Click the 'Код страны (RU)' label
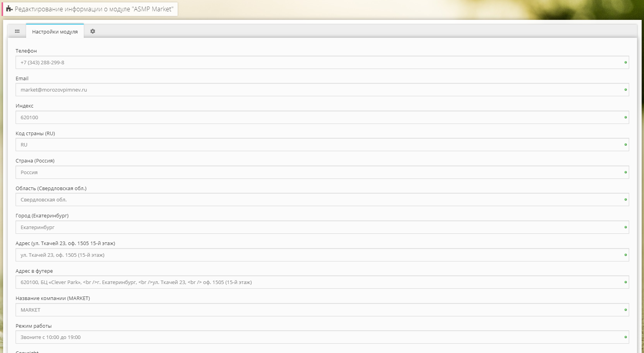The image size is (644, 353). 35,133
